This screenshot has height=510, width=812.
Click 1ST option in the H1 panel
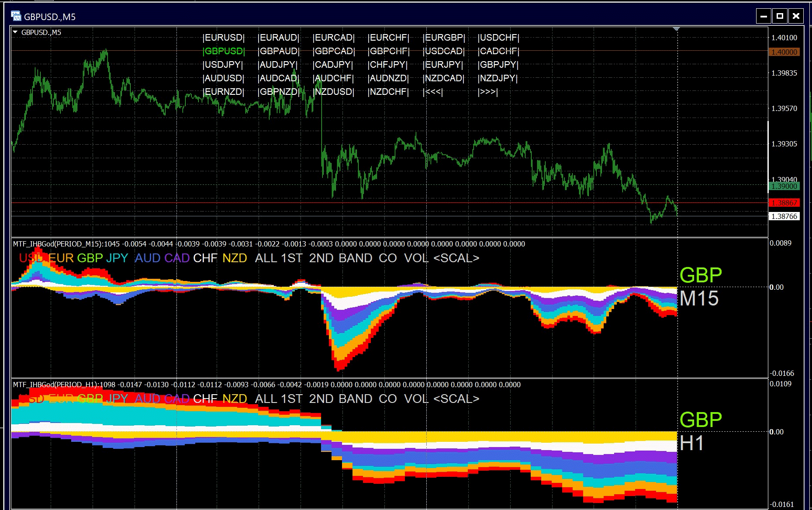(292, 399)
